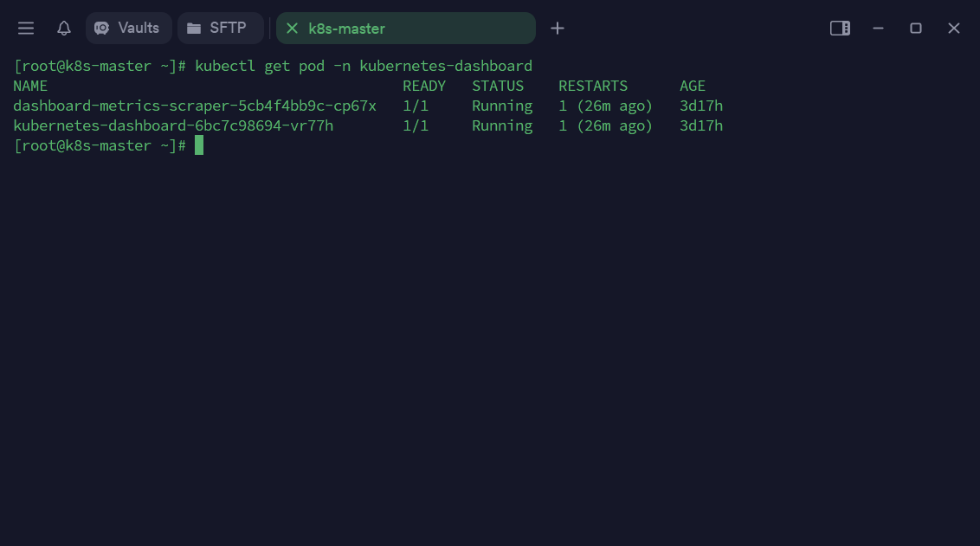Close the k8s-master tab with its X

tap(292, 29)
